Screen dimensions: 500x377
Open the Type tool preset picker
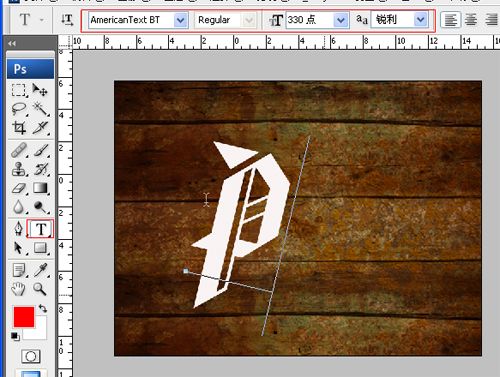click(42, 20)
